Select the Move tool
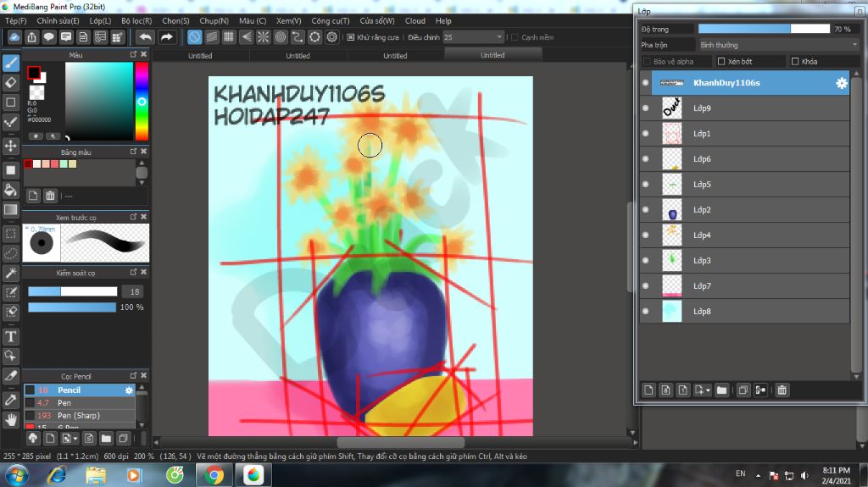Viewport: 868px width, 487px height. coord(10,146)
